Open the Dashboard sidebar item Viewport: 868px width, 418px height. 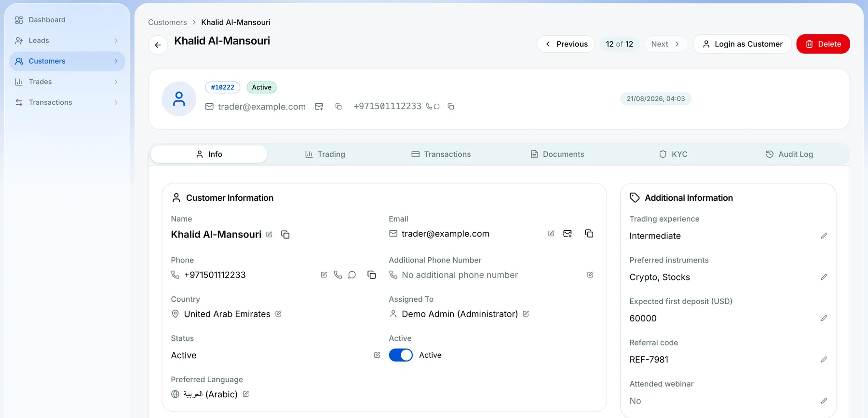(67, 20)
